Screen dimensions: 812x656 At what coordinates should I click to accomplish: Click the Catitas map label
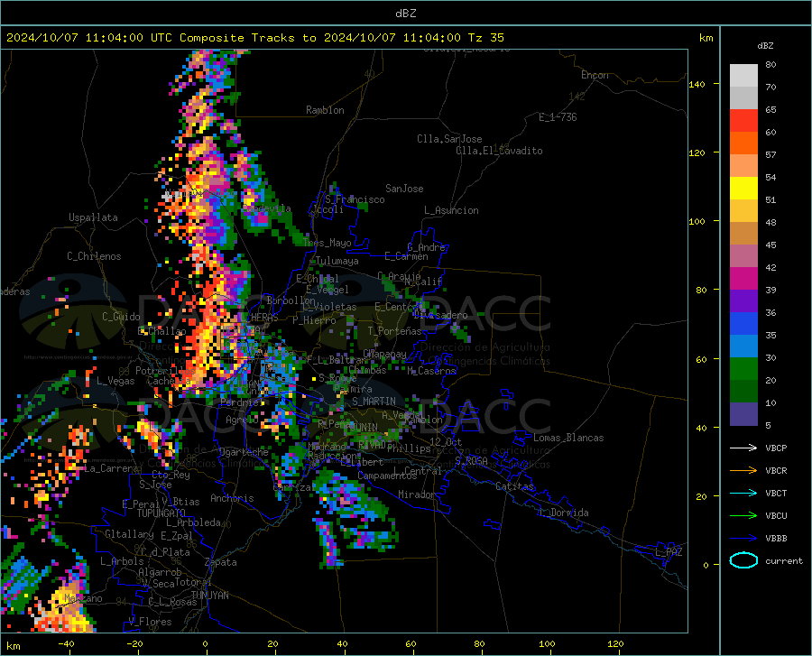[515, 486]
